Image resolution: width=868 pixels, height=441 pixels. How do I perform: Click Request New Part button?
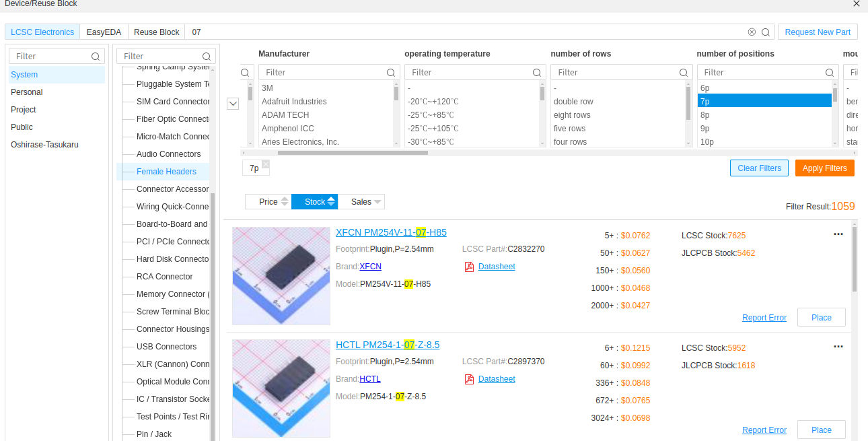pyautogui.click(x=818, y=32)
